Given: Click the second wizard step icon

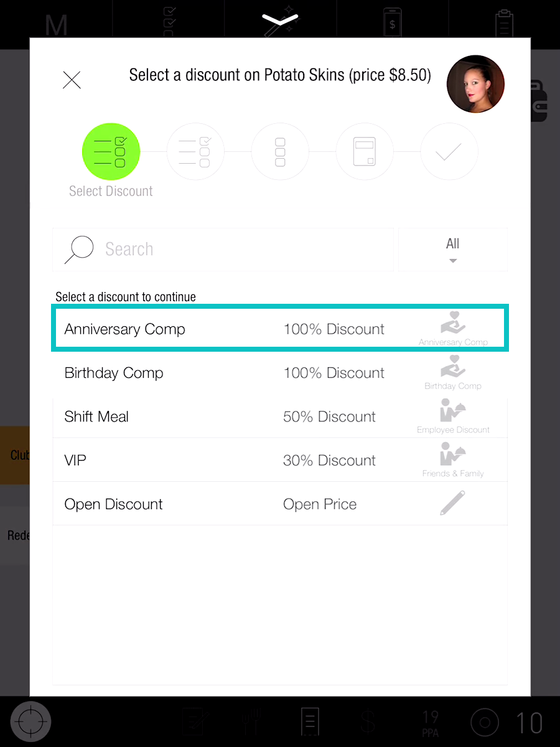Looking at the screenshot, I should (195, 152).
